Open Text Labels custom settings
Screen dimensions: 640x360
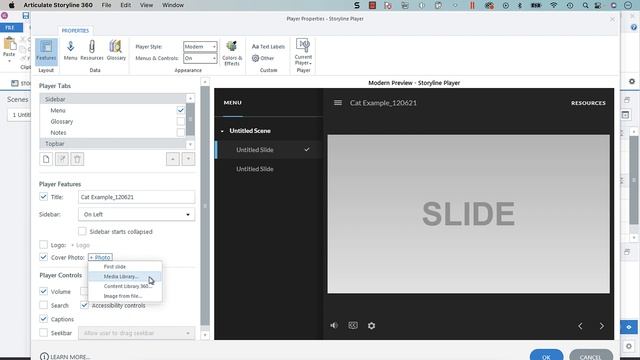pos(268,47)
